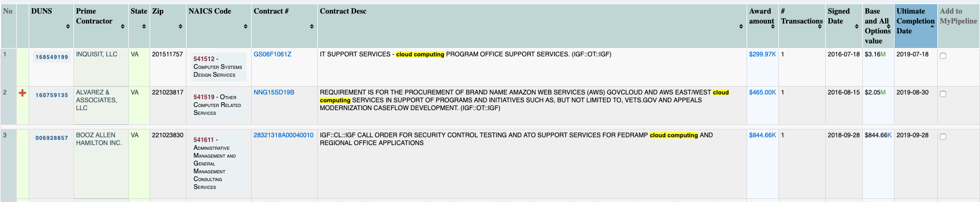Image resolution: width=980 pixels, height=202 pixels.
Task: Check MyPipeline box for Inquisit, LLC row
Action: click(943, 56)
